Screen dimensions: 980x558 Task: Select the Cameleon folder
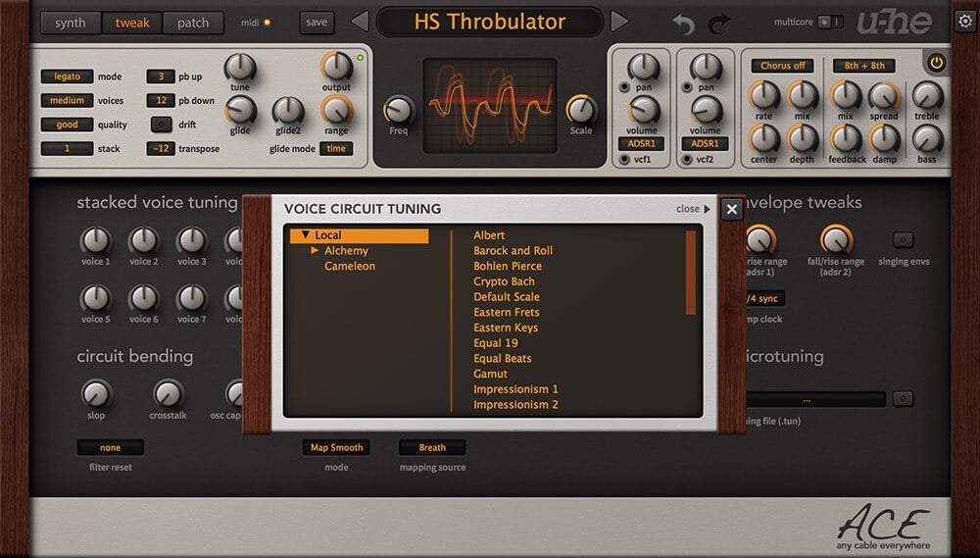(350, 266)
